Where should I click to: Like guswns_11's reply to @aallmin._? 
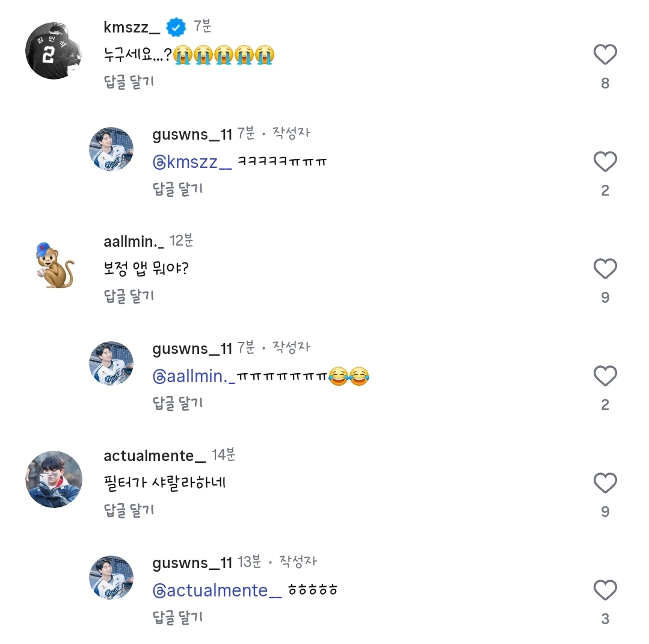coord(605,376)
